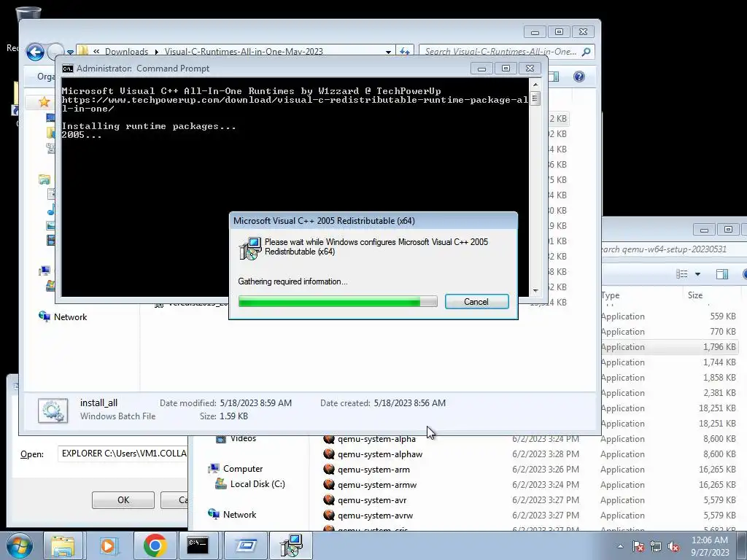Sort by Type column header in qemu window

611,295
